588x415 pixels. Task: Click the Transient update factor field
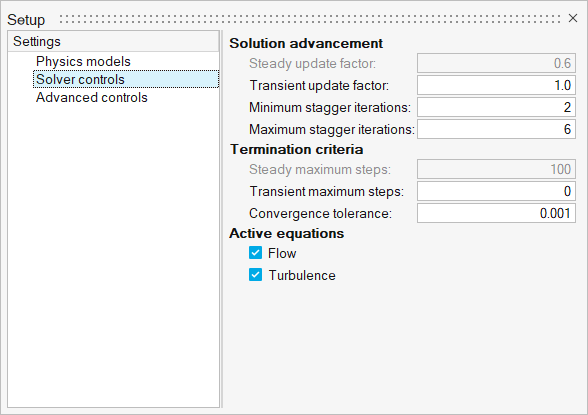pyautogui.click(x=496, y=85)
